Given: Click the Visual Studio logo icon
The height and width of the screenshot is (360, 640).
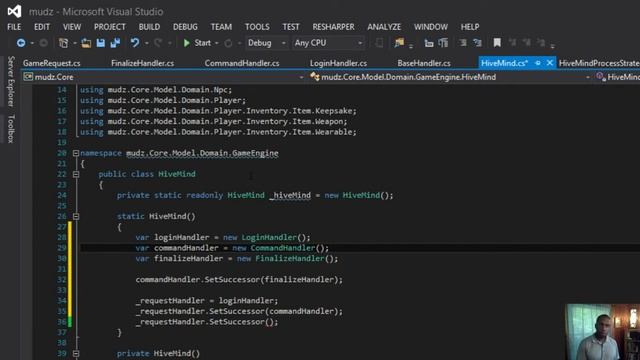Looking at the screenshot, I should (14, 11).
